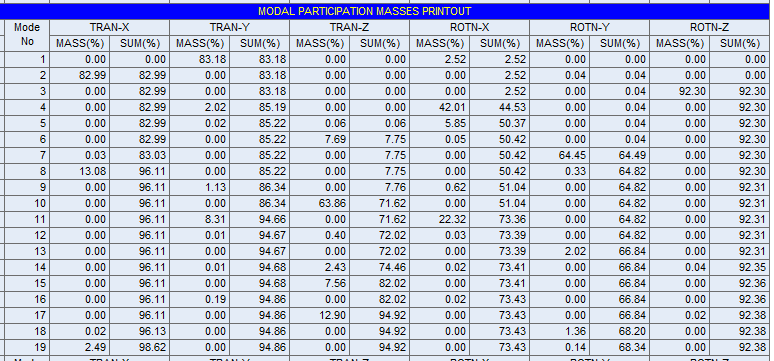Click Mode 19 TRAN-X sum value 98.62

(140, 347)
